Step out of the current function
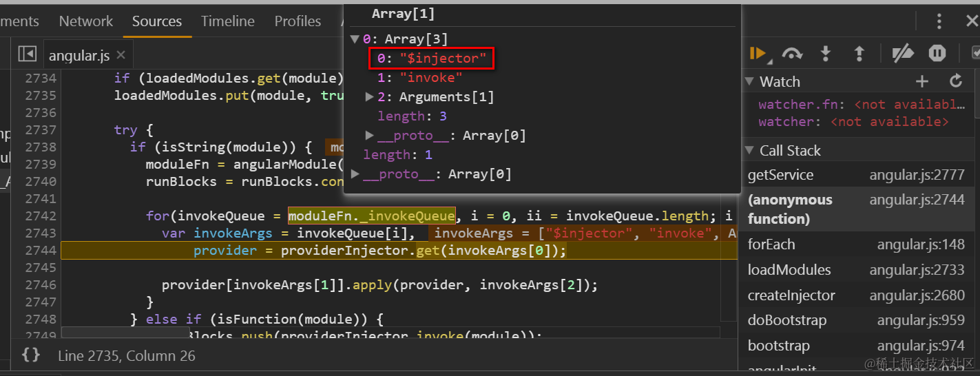The width and height of the screenshot is (980, 376). (859, 53)
